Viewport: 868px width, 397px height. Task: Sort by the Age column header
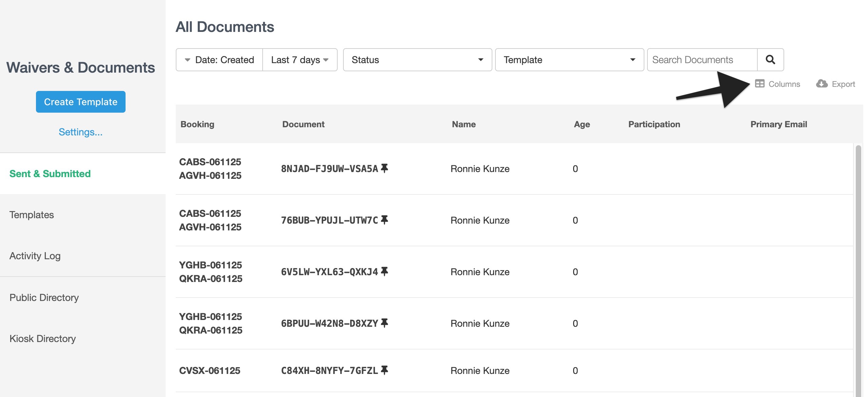click(582, 124)
